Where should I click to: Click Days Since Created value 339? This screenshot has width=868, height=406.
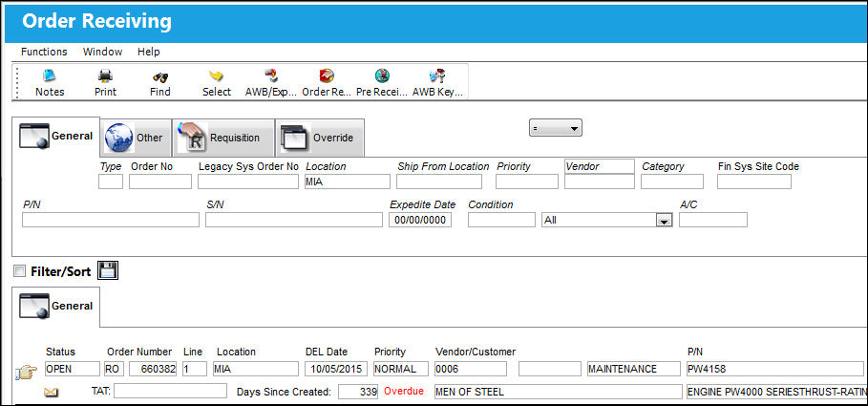tap(358, 391)
